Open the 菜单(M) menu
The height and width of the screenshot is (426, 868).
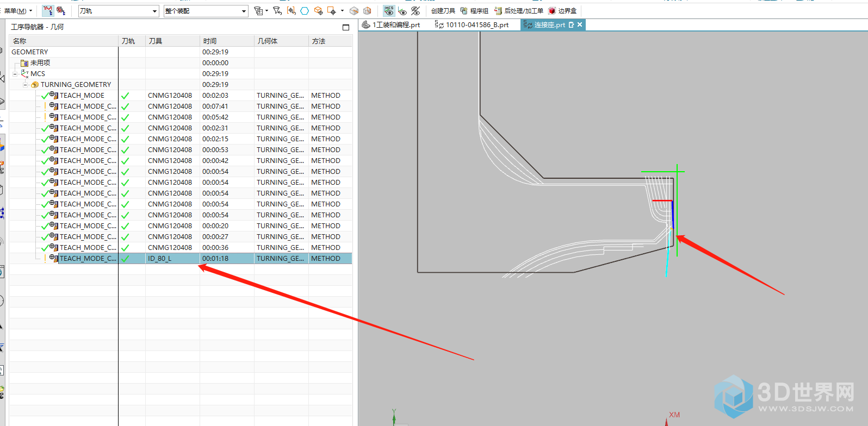(18, 11)
